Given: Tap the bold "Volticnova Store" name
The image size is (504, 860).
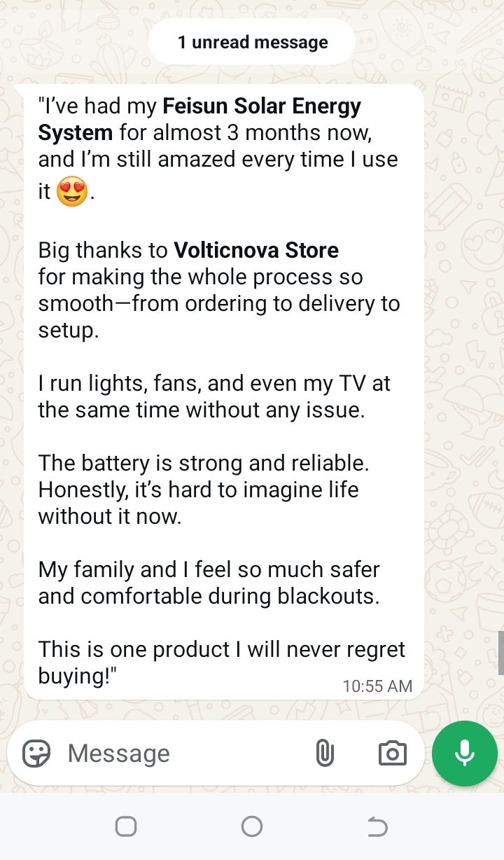Looking at the screenshot, I should point(256,250).
